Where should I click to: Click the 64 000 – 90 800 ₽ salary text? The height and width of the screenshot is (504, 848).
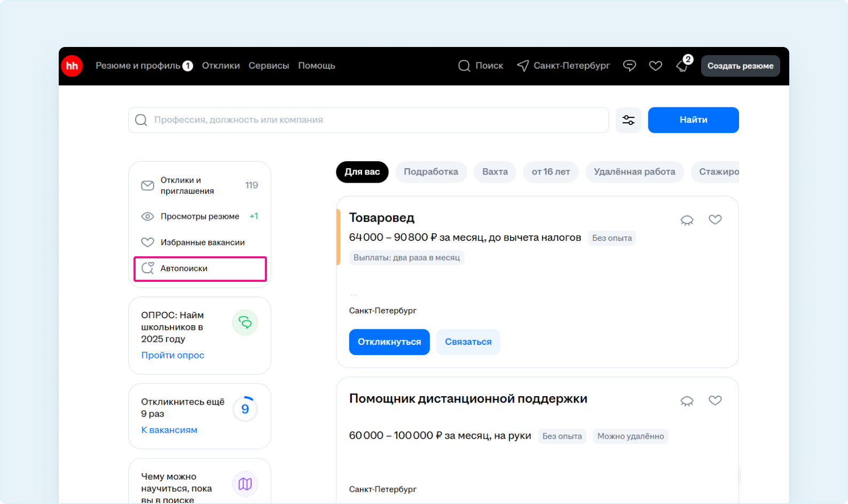[465, 238]
